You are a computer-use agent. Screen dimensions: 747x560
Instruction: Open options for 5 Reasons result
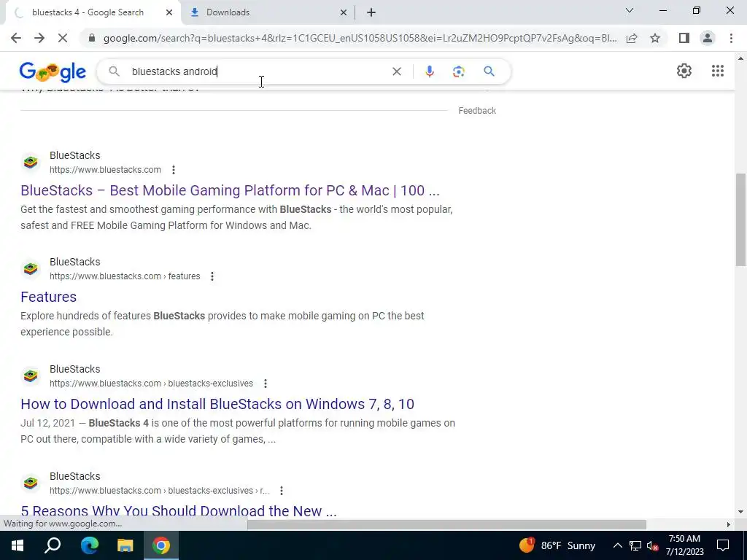[282, 491]
